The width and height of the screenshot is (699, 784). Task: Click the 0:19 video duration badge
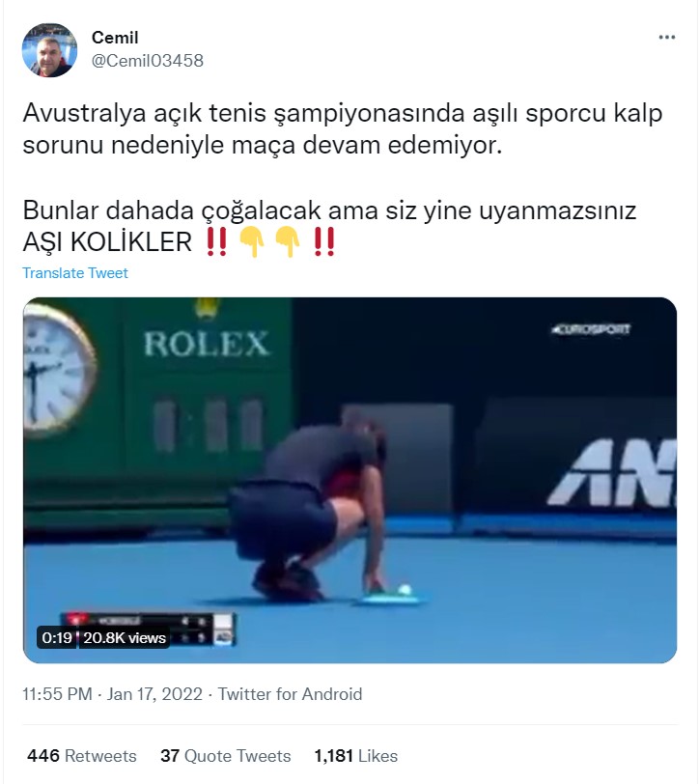57,638
